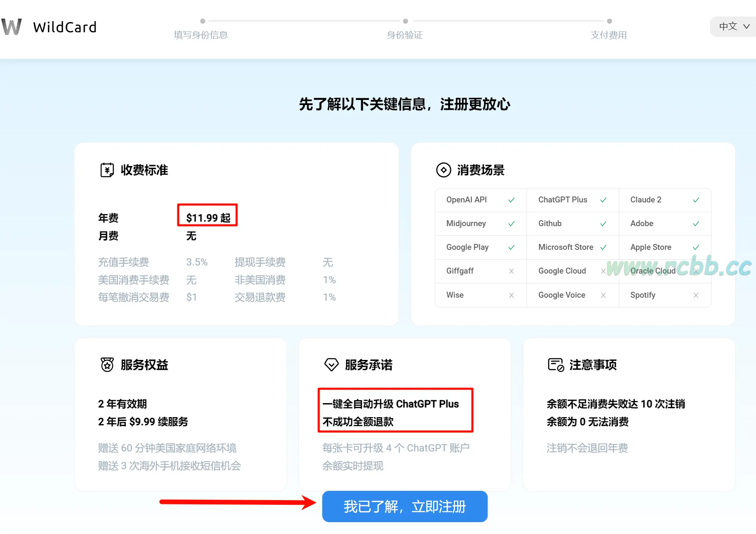756x534 pixels.
Task: Click the chevron arrow beside 中文
Action: point(746,27)
